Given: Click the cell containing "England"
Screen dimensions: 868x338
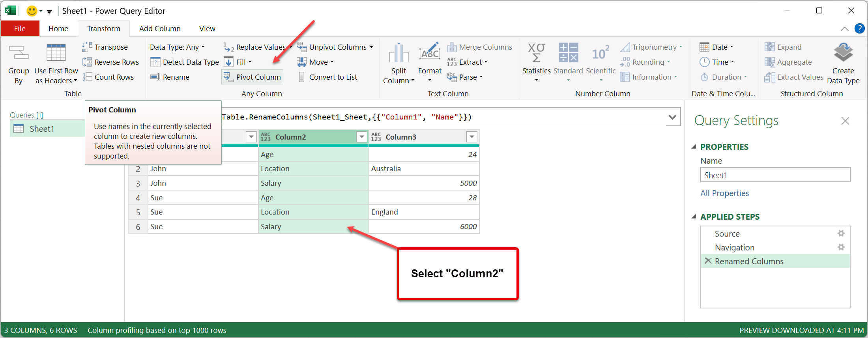Looking at the screenshot, I should pyautogui.click(x=424, y=212).
